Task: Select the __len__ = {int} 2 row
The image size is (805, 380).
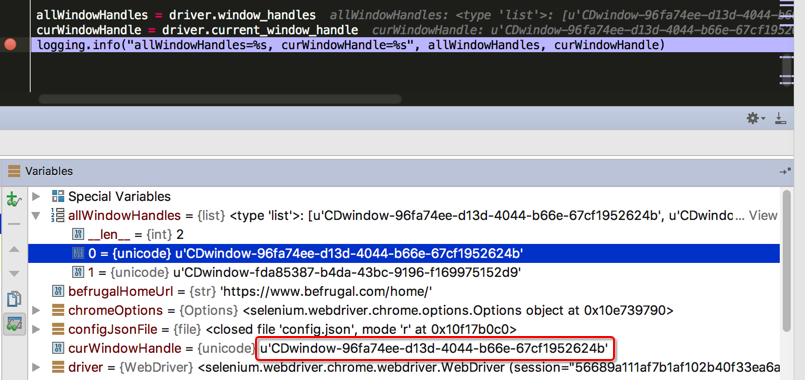Action: click(x=404, y=235)
